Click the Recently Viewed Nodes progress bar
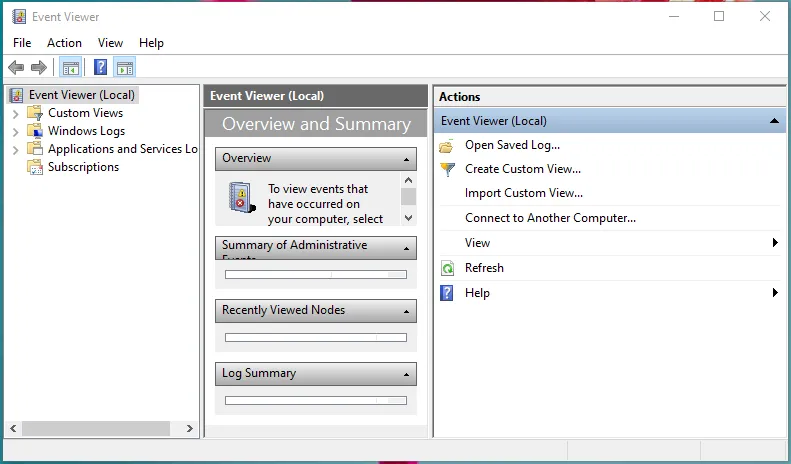 point(316,337)
